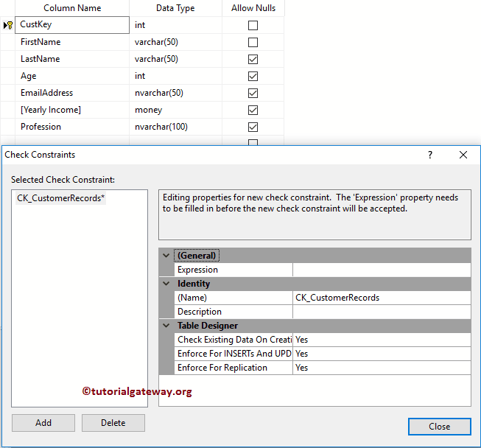481x448 pixels.
Task: Uncheck Allow Nulls for Age
Action: [253, 76]
